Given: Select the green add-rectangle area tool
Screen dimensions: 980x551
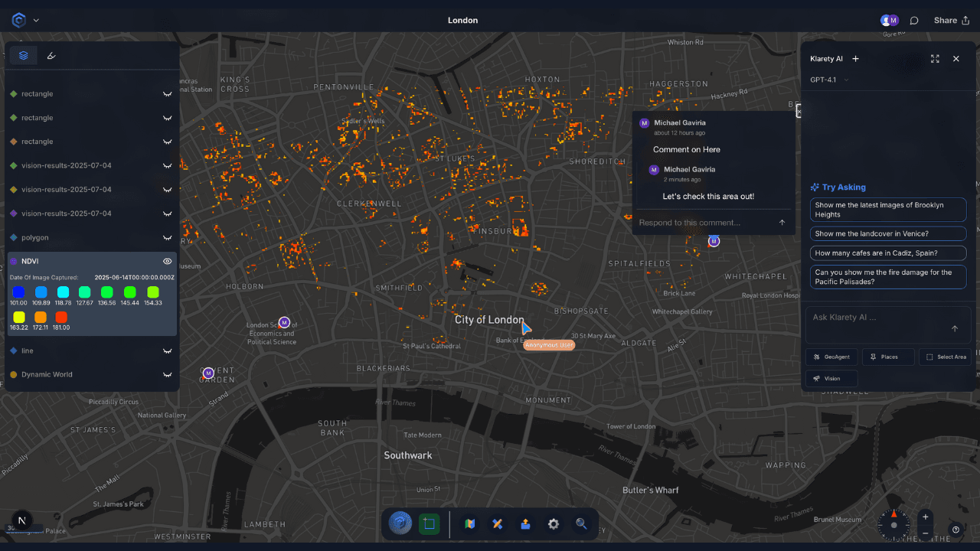Looking at the screenshot, I should pyautogui.click(x=429, y=524).
